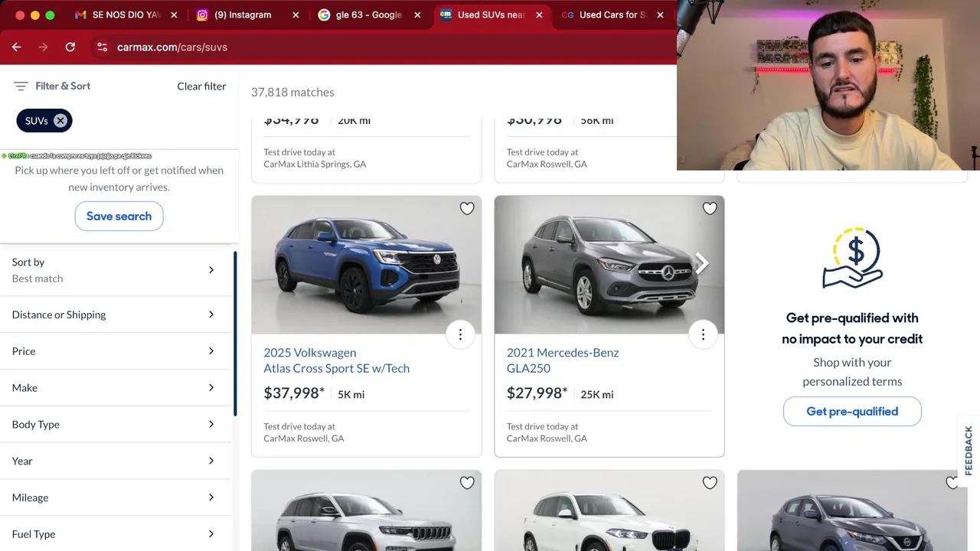Click the Filter & Sort icon
Image resolution: width=980 pixels, height=551 pixels.
pyautogui.click(x=21, y=86)
